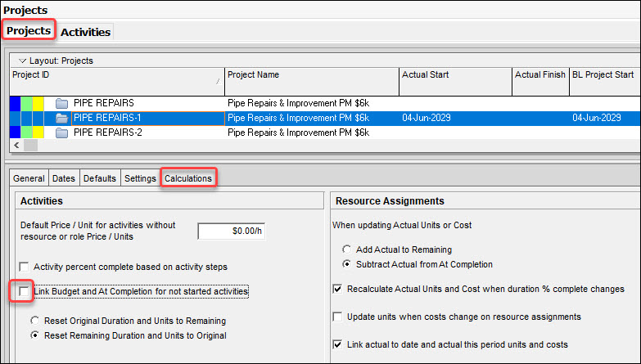This screenshot has height=364, width=641.
Task: Collapse the Layout: Projects disclosure triangle
Action: click(22, 61)
